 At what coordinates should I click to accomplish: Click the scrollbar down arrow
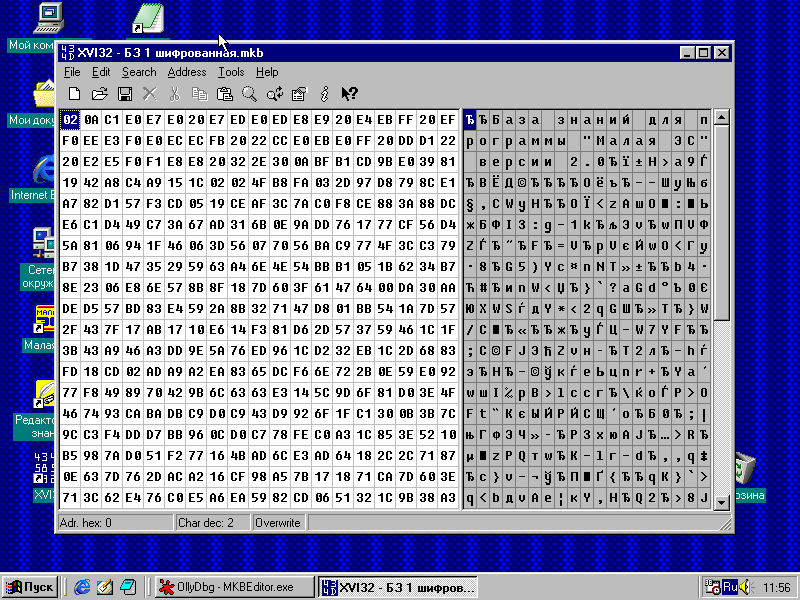[721, 502]
